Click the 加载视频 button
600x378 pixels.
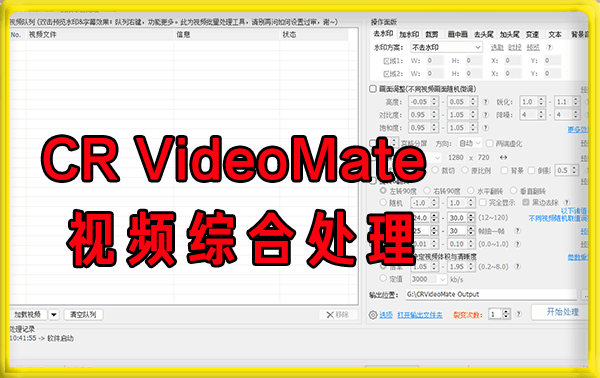[28, 314]
